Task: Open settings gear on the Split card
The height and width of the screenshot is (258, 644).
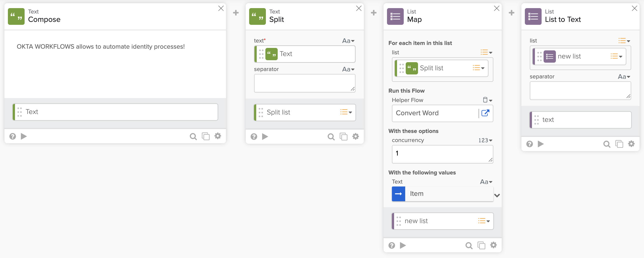Action: click(x=355, y=136)
